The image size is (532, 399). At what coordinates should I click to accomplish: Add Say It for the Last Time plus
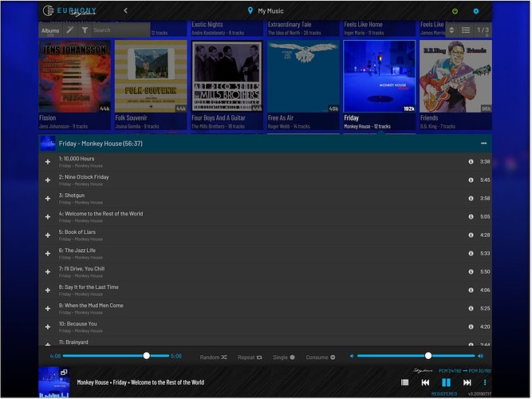point(48,290)
